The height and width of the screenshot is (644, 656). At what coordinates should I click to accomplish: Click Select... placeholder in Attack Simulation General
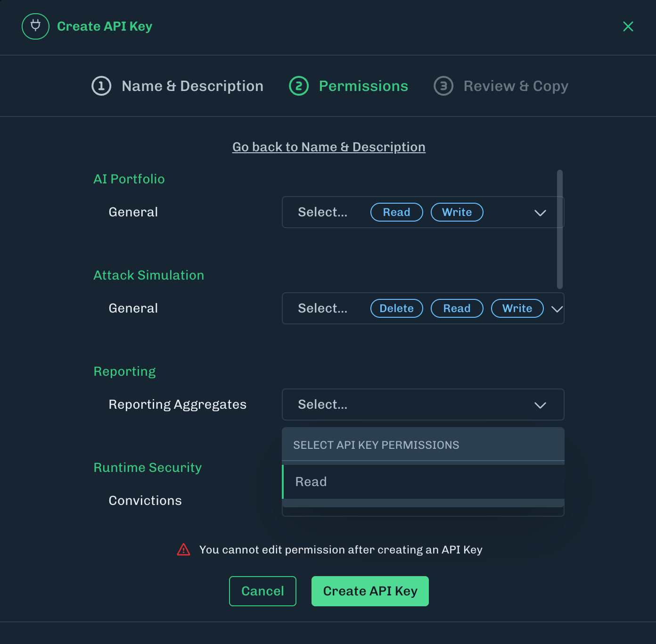coord(323,308)
